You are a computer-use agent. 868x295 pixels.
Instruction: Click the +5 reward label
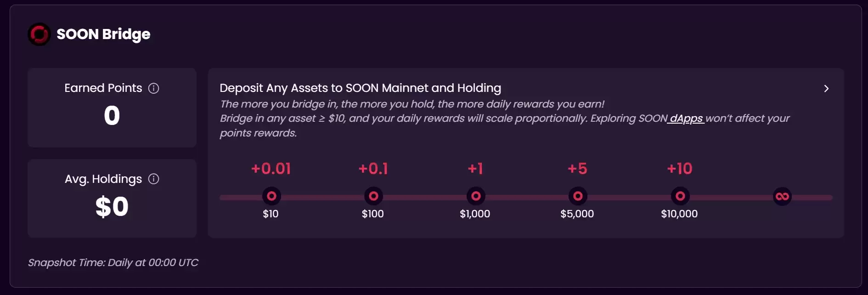[x=577, y=169]
